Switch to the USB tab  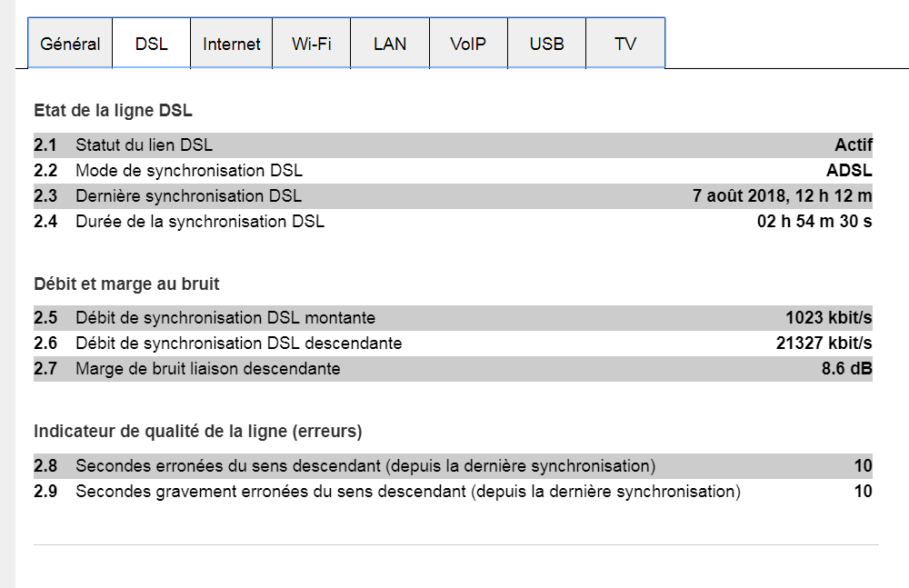point(546,44)
